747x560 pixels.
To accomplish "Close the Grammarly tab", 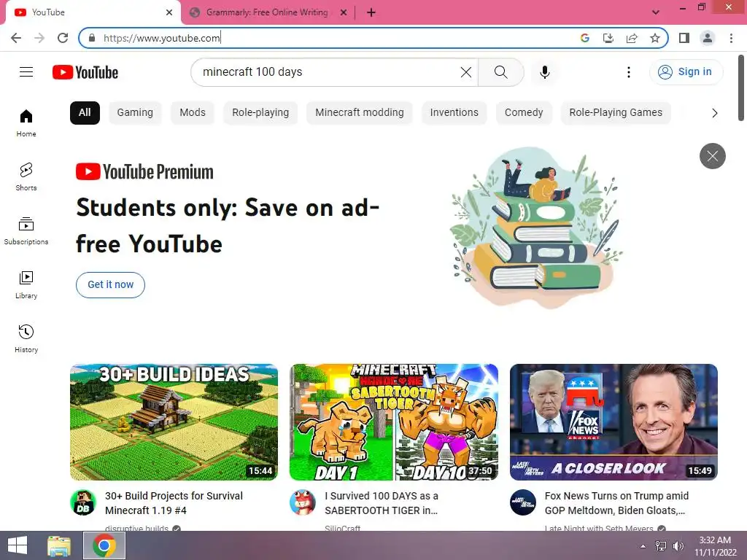I will 344,12.
